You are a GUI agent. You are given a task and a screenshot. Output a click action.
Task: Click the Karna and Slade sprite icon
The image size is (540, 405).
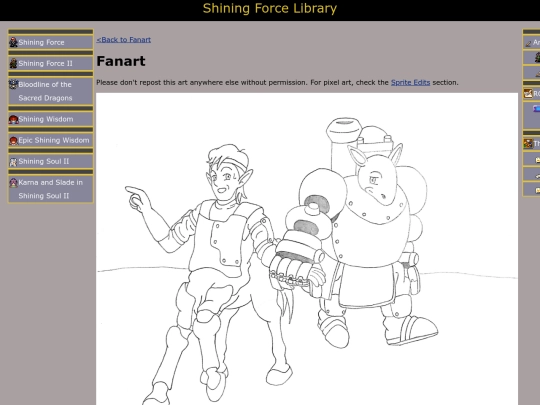(13, 183)
